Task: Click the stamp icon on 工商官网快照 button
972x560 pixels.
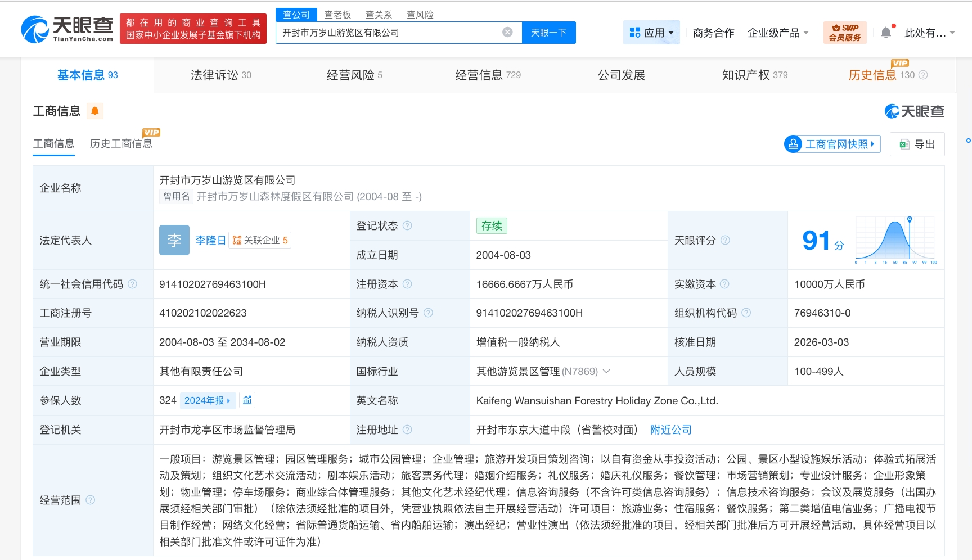Action: click(794, 144)
